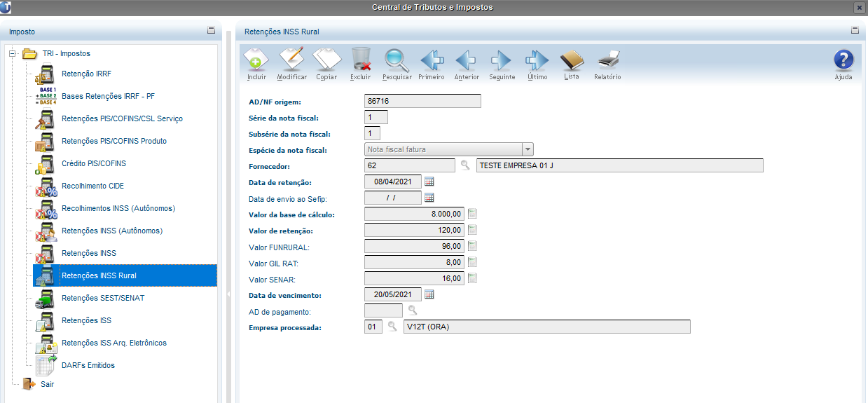
Task: Collapse the Retenções INSS Rural panel
Action: [x=855, y=31]
